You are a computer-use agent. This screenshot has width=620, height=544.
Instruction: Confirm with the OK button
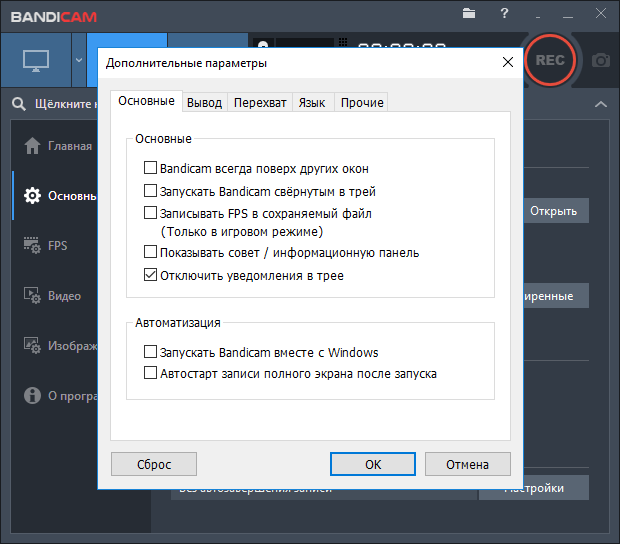point(373,464)
